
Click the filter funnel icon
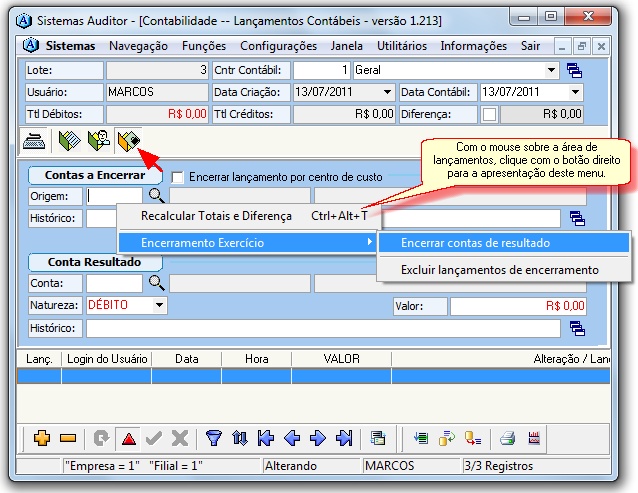pos(213,438)
